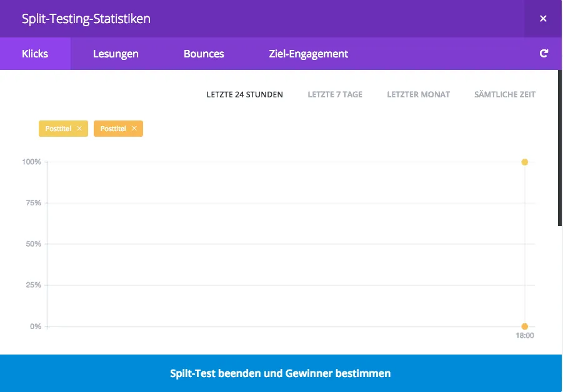Screen dimensions: 563x392
Task: Select the Ziel-Engagement tab
Action: tap(307, 54)
